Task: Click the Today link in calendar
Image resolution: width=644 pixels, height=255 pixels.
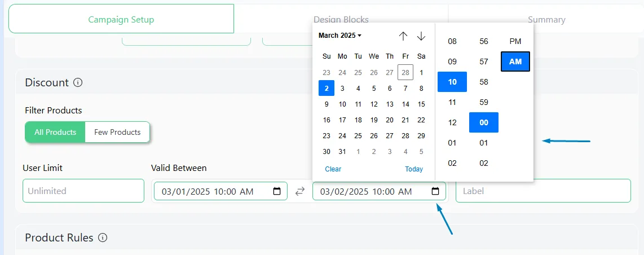Action: 414,169
